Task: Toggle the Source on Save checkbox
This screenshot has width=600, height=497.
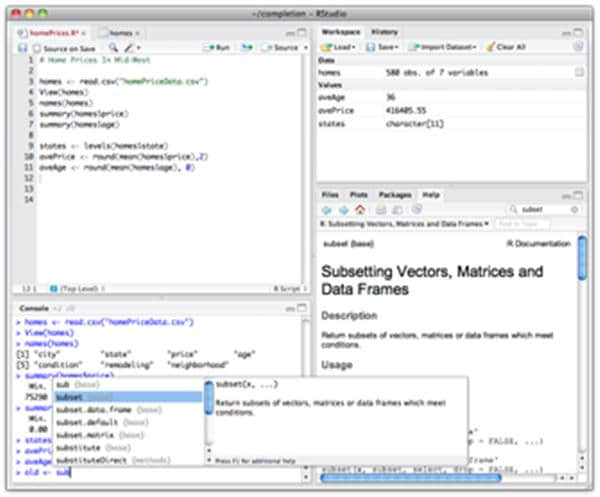Action: click(37, 47)
